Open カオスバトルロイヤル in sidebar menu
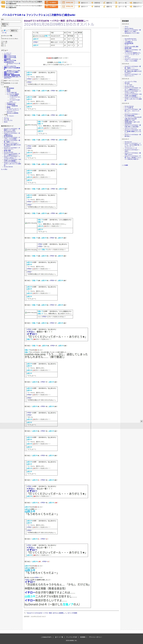The height and width of the screenshot is (644, 143). (10, 66)
